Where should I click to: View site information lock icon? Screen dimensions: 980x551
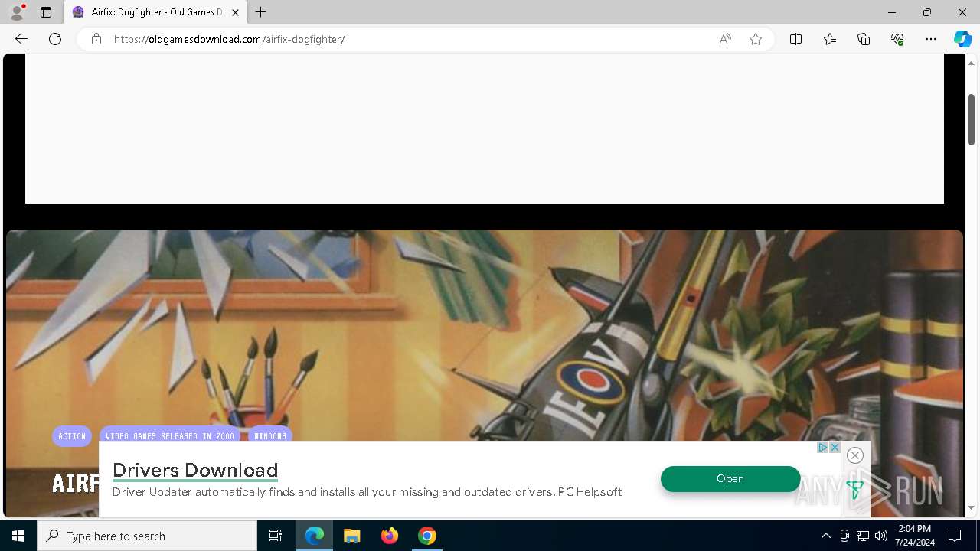click(x=96, y=39)
